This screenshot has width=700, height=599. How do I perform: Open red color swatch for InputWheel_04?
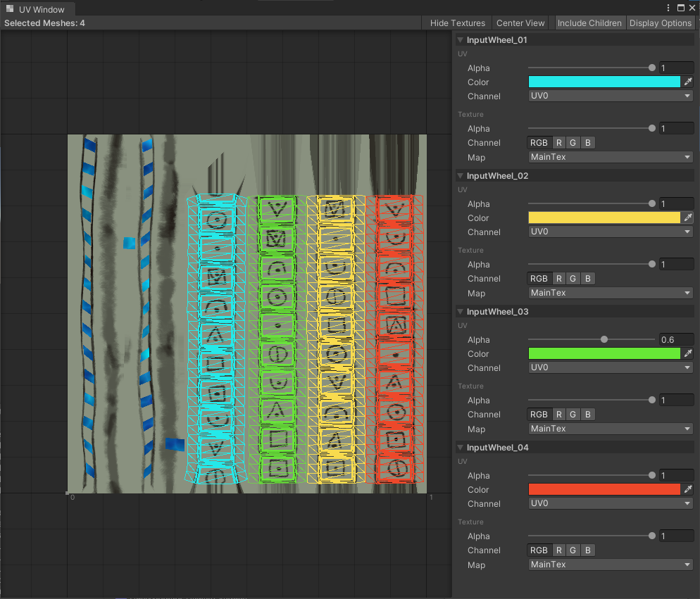click(604, 489)
